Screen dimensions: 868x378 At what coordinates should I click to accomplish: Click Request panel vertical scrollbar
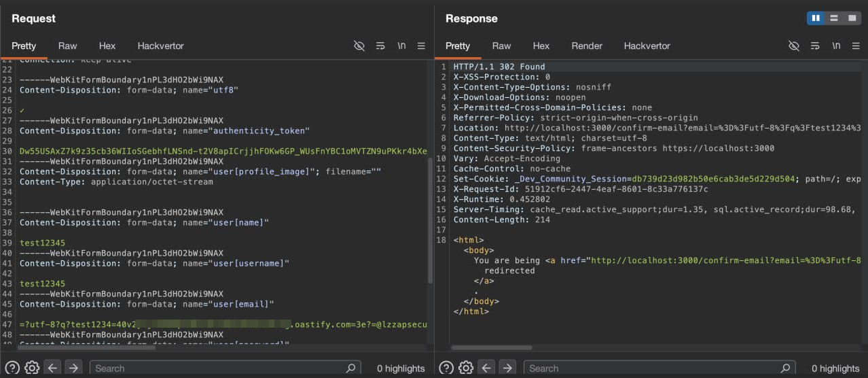[x=429, y=221]
